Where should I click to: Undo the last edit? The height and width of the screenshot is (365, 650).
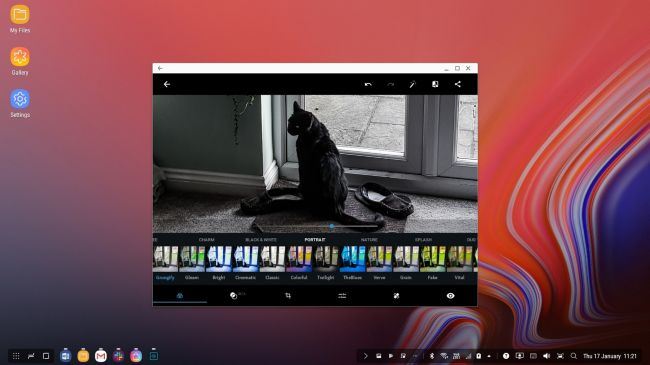(x=368, y=84)
